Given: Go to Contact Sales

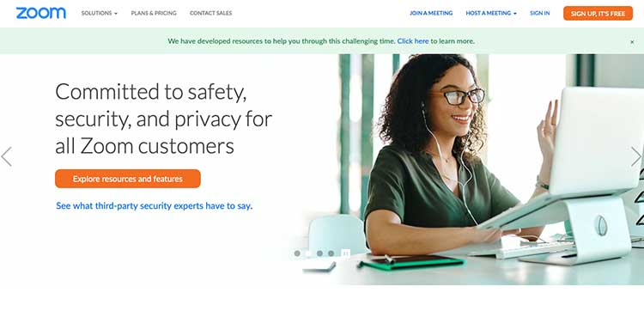Looking at the screenshot, I should (x=210, y=13).
